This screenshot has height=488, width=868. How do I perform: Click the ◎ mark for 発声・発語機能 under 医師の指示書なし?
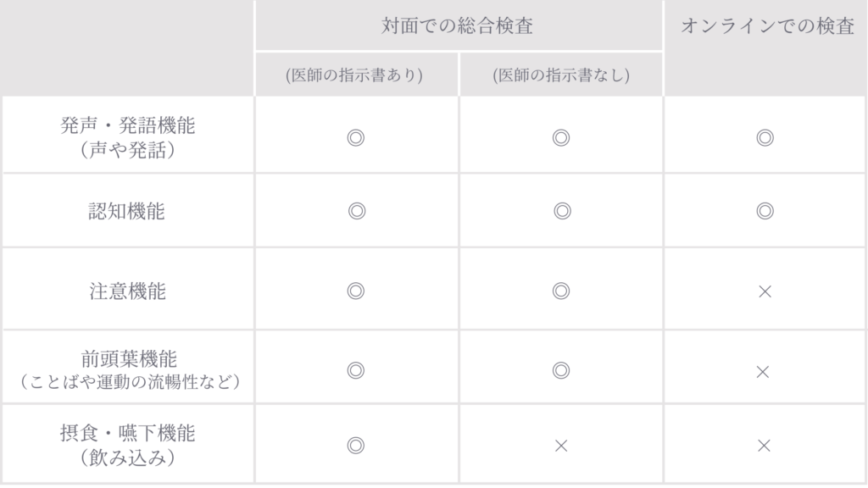pyautogui.click(x=560, y=137)
